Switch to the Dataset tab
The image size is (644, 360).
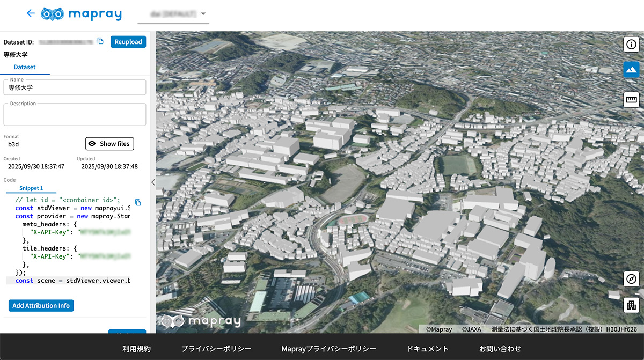[25, 68]
